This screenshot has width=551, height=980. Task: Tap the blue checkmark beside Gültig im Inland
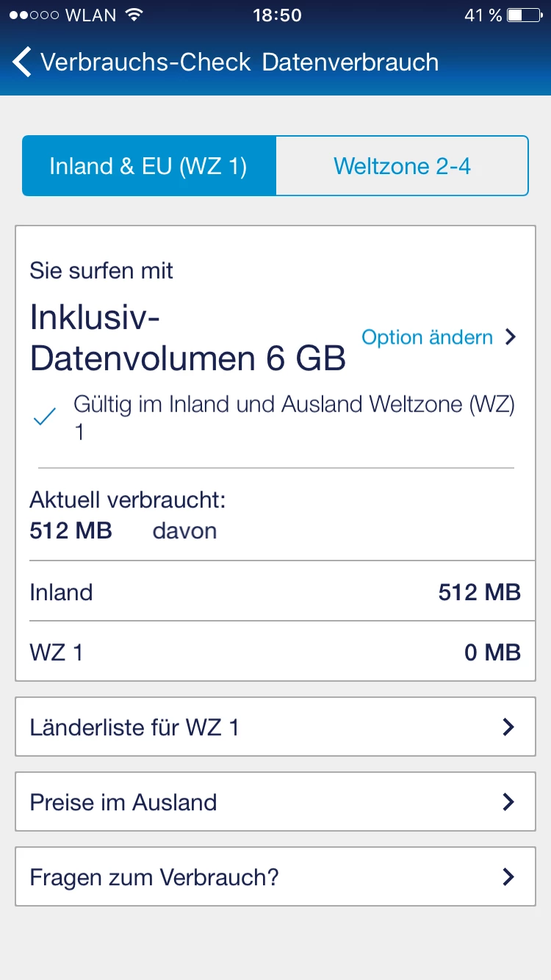tap(45, 417)
